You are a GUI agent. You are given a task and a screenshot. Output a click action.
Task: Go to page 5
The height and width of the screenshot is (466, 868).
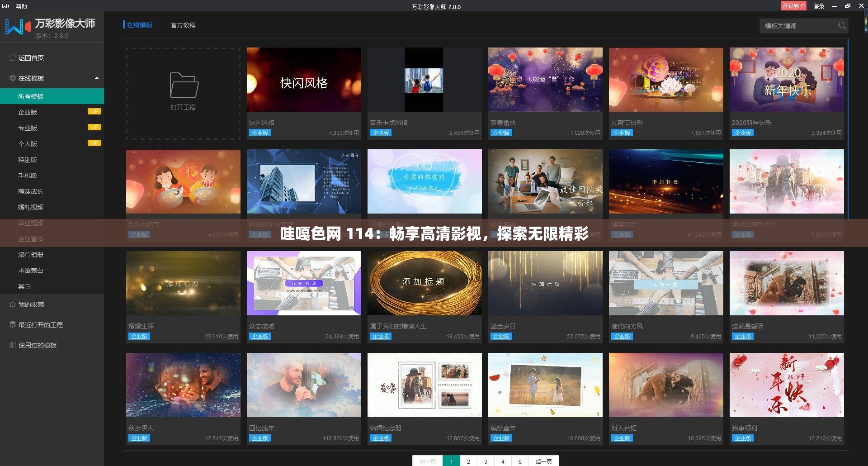click(520, 461)
